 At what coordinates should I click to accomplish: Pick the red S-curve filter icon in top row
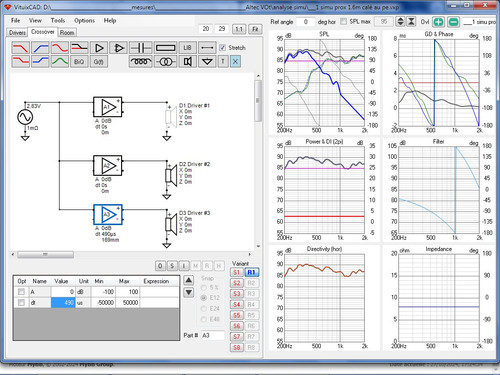[x=60, y=48]
